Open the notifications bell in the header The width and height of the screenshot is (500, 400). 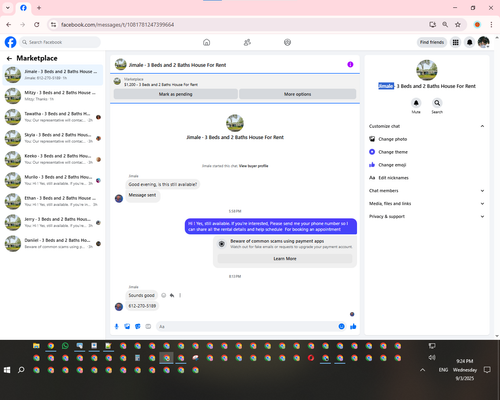[x=469, y=42]
